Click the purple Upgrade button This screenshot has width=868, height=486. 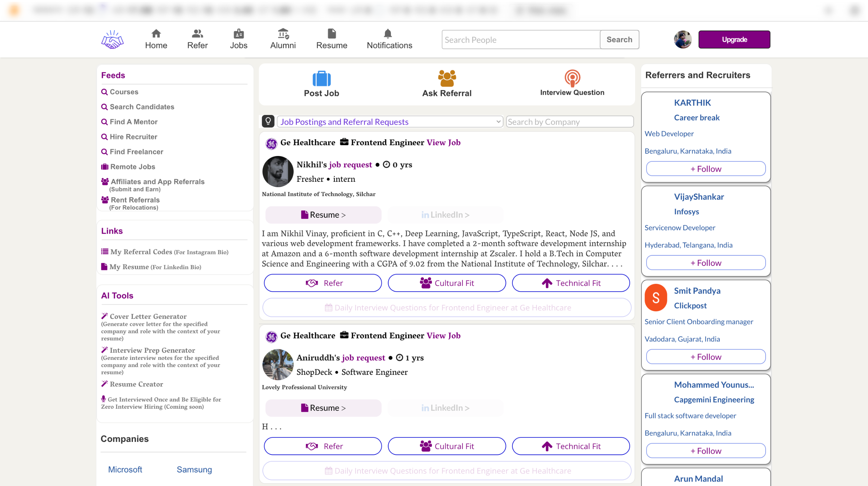click(x=734, y=40)
